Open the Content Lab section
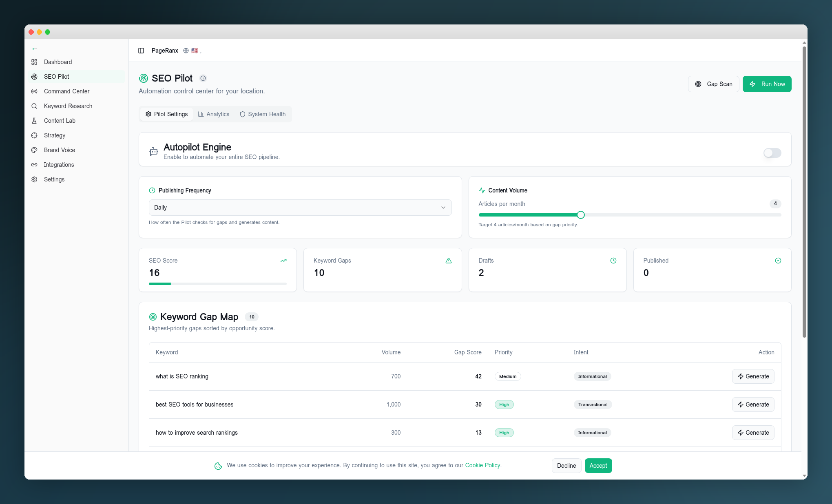Screen dimensions: 832x504 59,121
